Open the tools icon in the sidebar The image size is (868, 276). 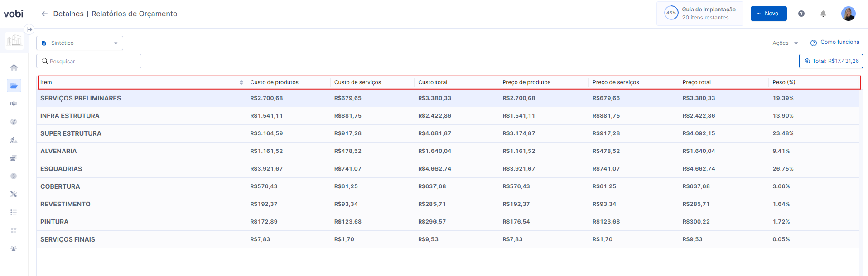pos(14,194)
